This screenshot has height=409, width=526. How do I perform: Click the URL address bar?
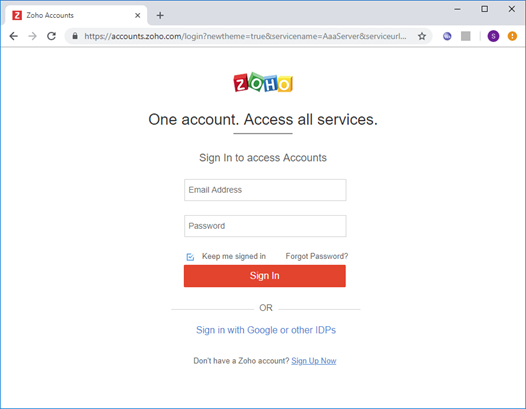[245, 36]
